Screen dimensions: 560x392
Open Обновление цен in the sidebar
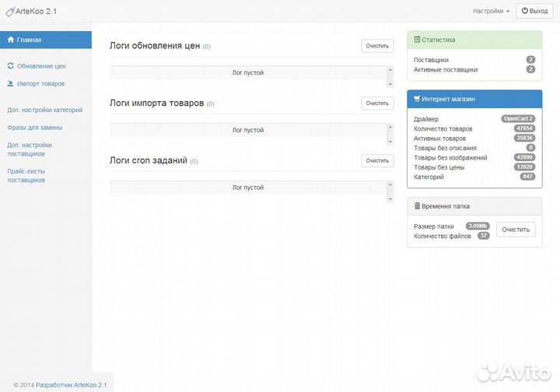click(x=41, y=66)
